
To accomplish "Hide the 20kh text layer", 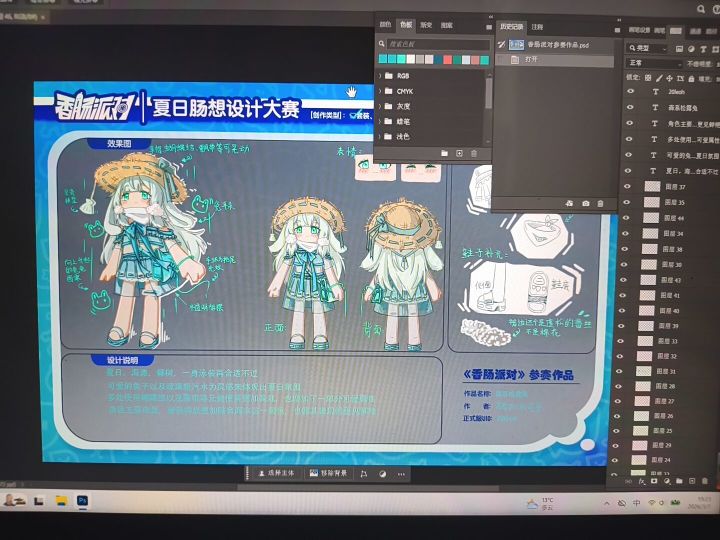I will 630,91.
